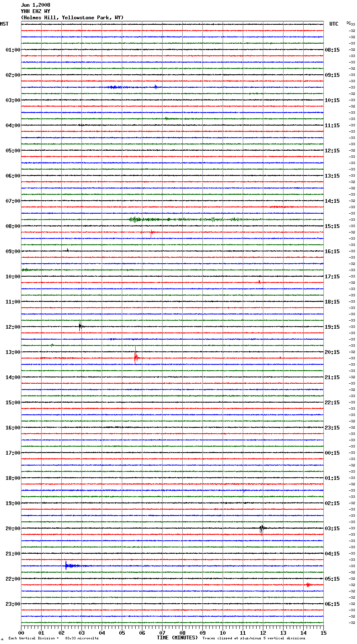Click the 05:15 UTC time label

332,579
